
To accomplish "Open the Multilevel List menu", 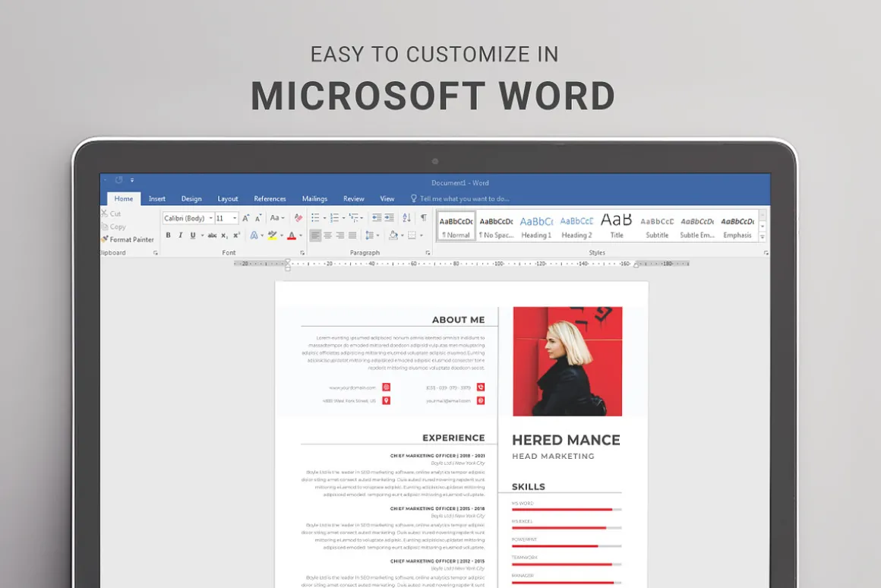I will 354,218.
